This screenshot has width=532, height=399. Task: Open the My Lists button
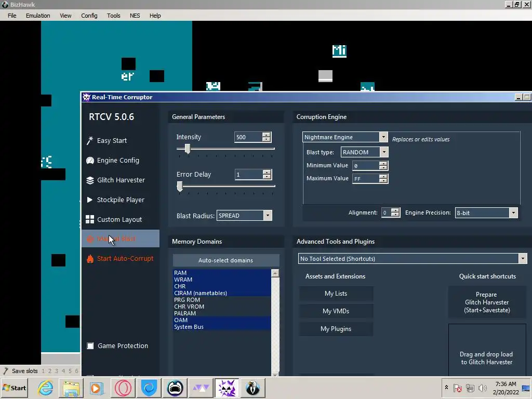tap(336, 294)
